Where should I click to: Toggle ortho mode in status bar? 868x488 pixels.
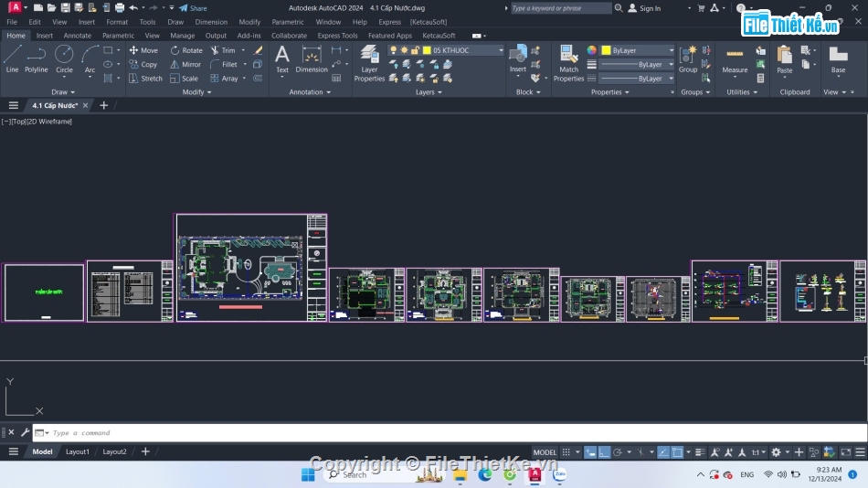tap(604, 452)
